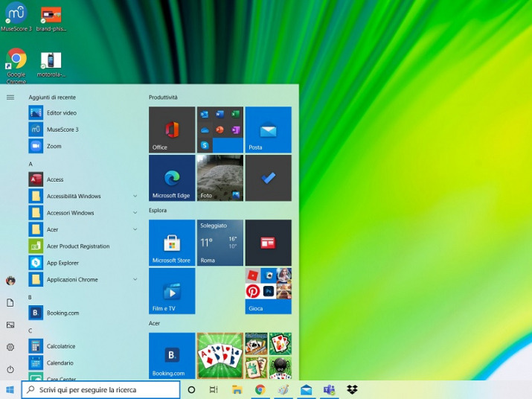Open Mail from the taskbar
This screenshot has width=532, height=399.
click(x=307, y=389)
